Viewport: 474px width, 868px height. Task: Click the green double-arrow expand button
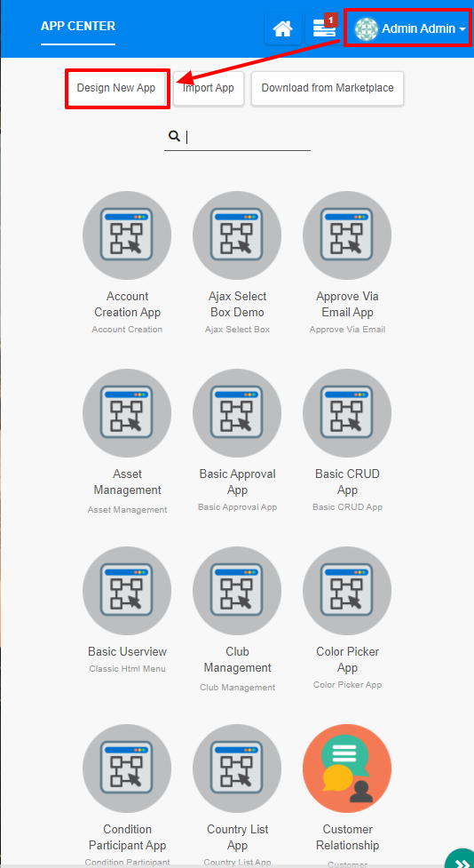click(x=462, y=858)
